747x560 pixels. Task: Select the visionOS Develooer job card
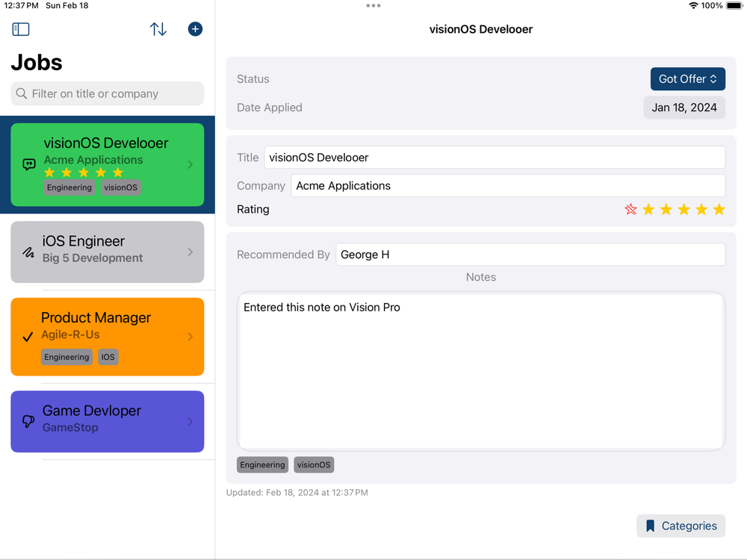[107, 165]
